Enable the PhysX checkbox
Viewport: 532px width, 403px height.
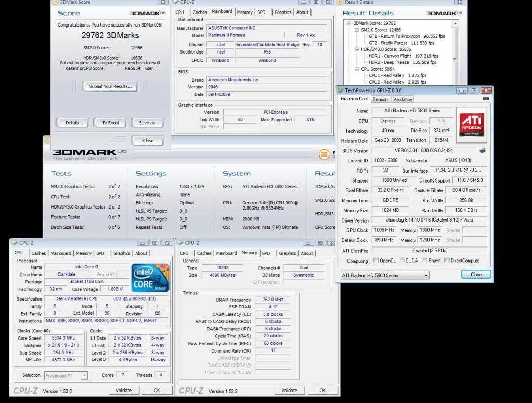(424, 261)
